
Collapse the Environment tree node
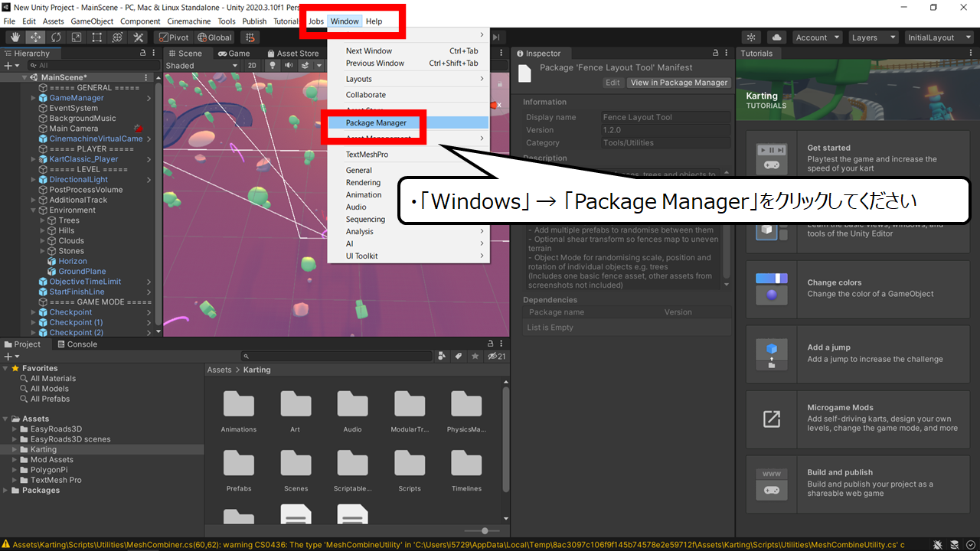[33, 210]
